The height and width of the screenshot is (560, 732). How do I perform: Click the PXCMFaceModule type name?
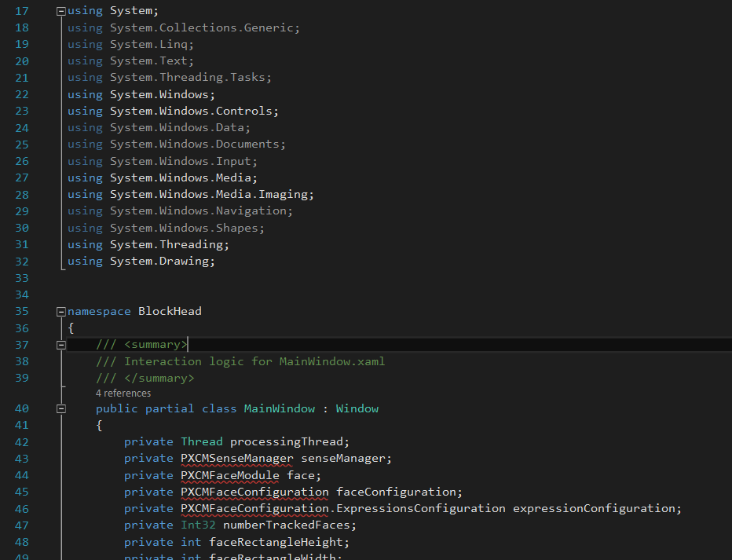coord(229,475)
